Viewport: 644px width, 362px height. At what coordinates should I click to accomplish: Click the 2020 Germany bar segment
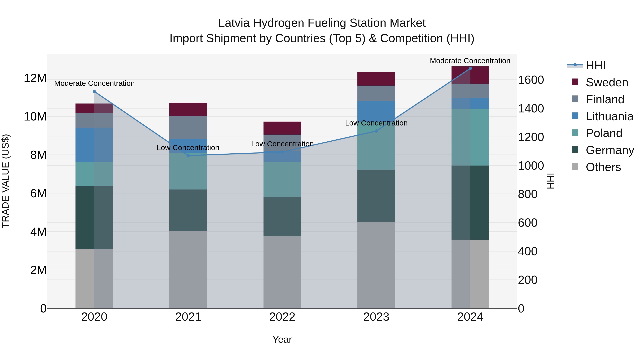(x=94, y=218)
